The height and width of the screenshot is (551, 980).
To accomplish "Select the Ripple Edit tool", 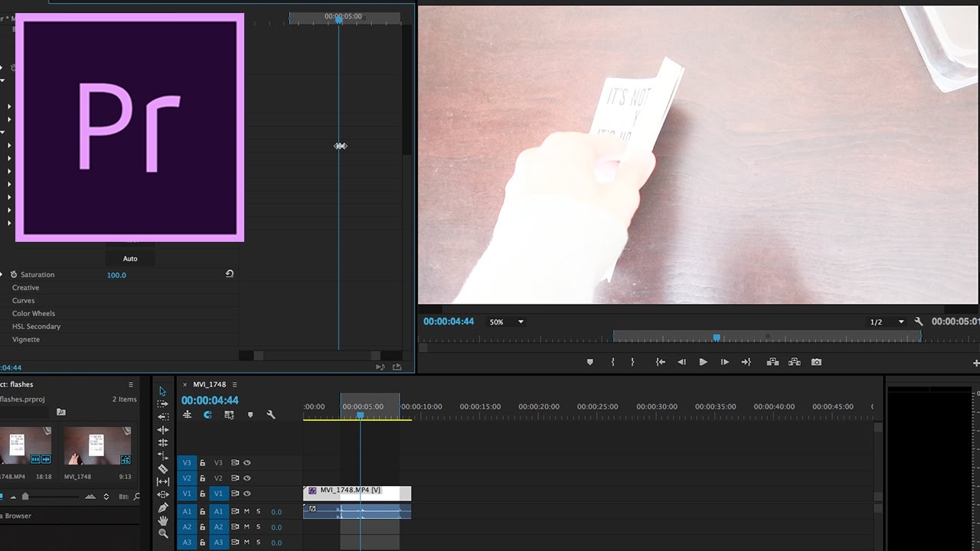I will click(163, 430).
